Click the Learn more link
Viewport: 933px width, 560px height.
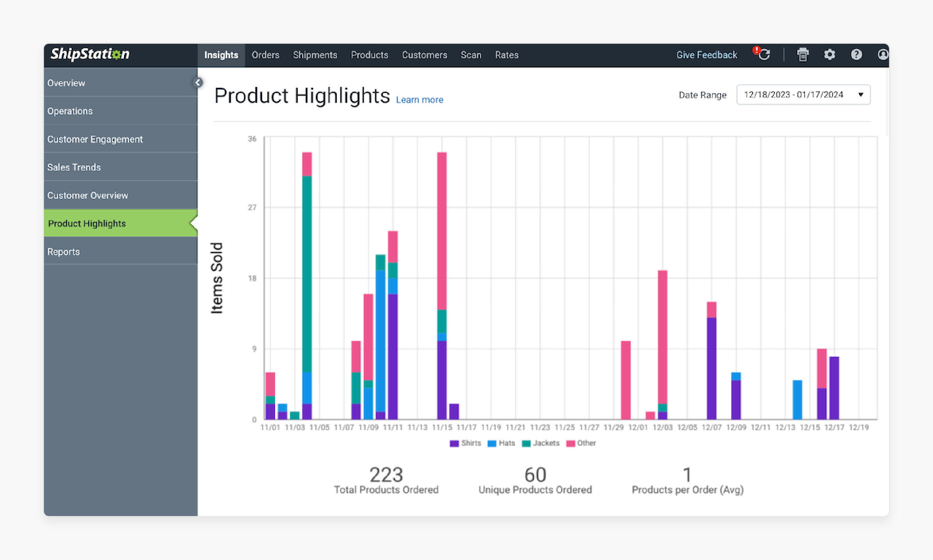[419, 100]
